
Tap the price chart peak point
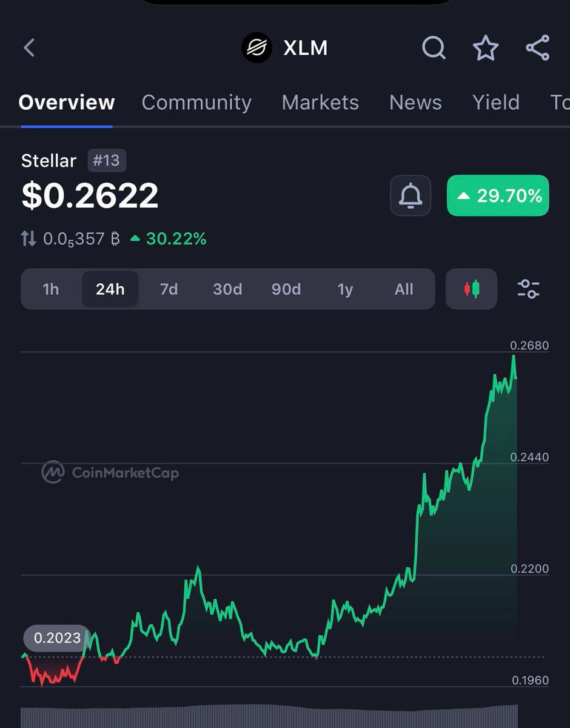[x=514, y=356]
